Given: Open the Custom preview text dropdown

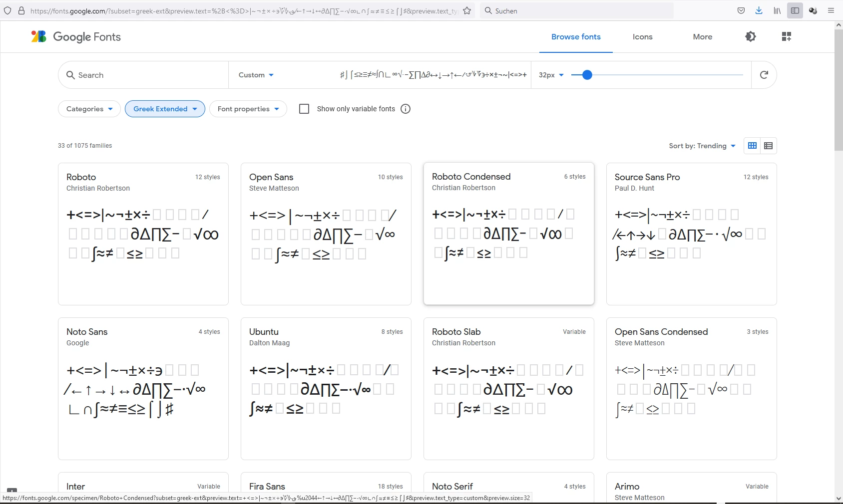Looking at the screenshot, I should (x=256, y=75).
